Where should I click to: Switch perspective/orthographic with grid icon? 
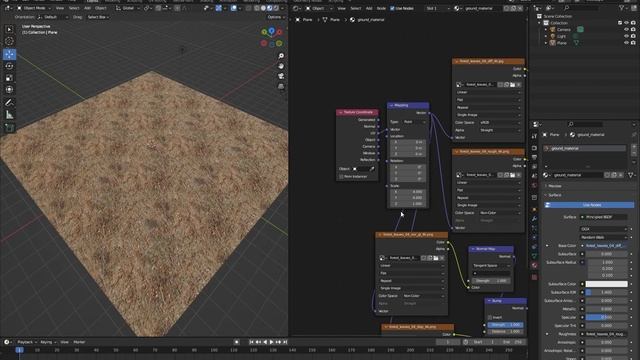pyautogui.click(x=281, y=87)
